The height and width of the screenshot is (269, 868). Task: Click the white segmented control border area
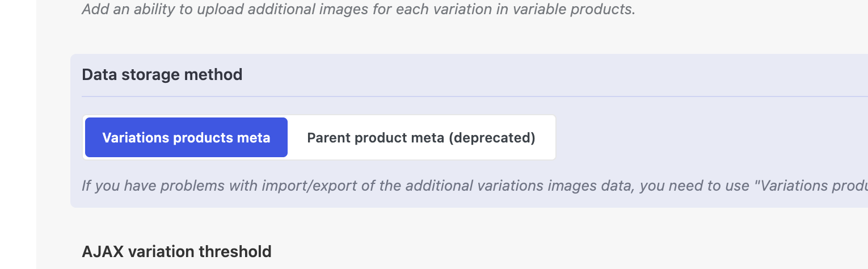[x=554, y=138]
